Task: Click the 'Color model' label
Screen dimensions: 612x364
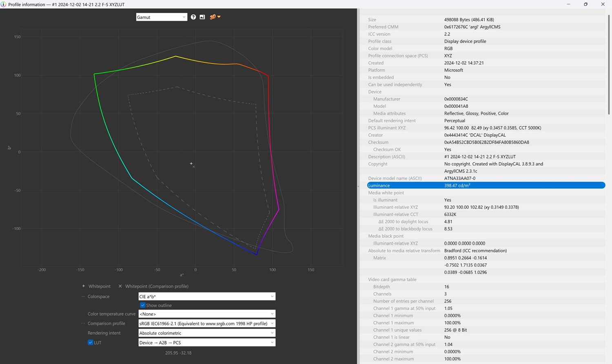Action: [379, 49]
